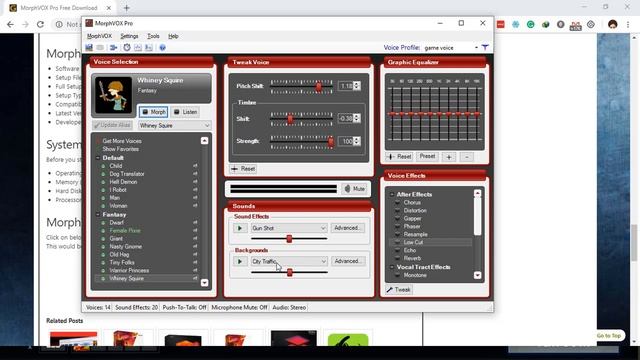The height and width of the screenshot is (360, 640).
Task: Click the green icon next to Child voice
Action: point(103,166)
